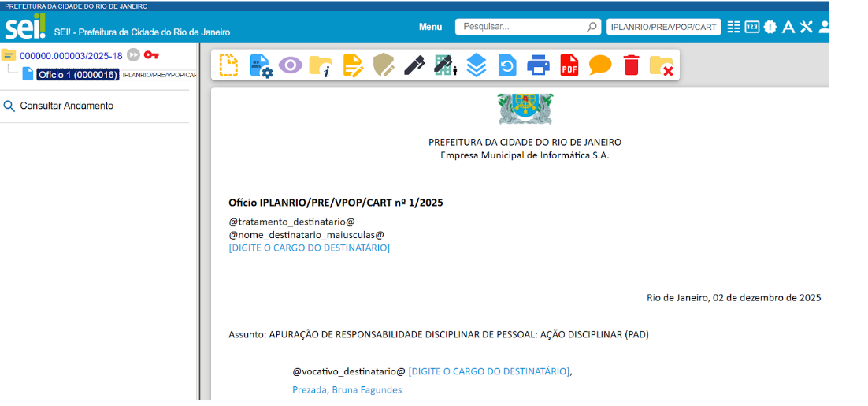Open document settings gear icon

pos(260,65)
